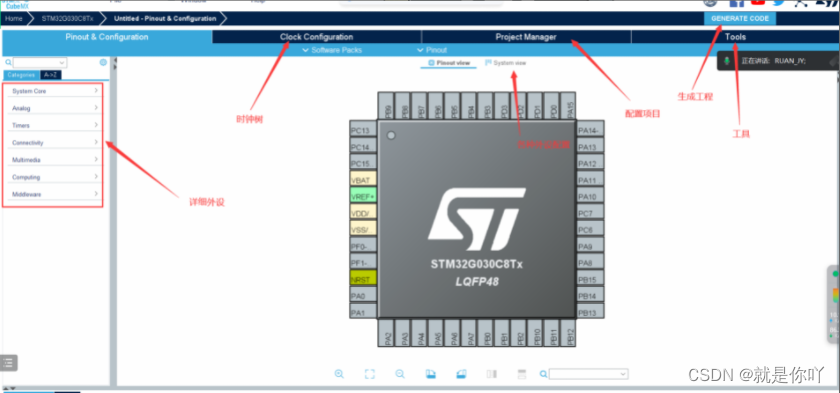Switch to Pinout view
Viewport: 840px width, 393px height.
pos(449,63)
